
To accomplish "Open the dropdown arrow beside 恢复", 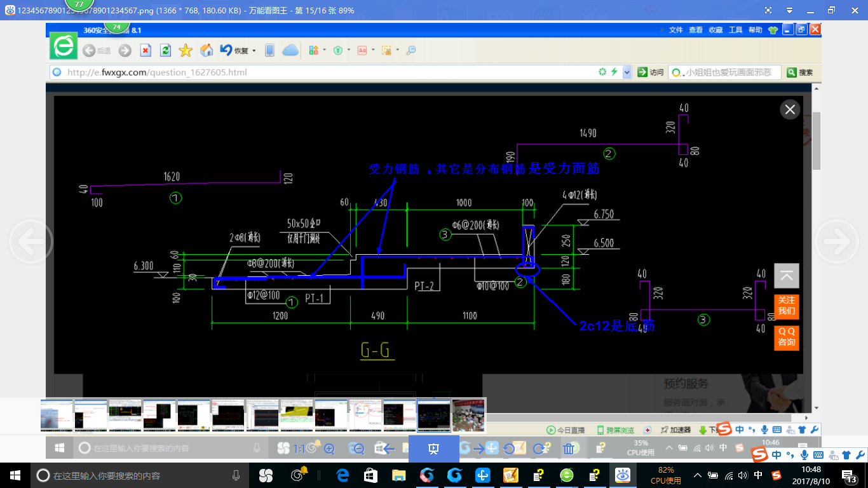I will click(x=254, y=51).
